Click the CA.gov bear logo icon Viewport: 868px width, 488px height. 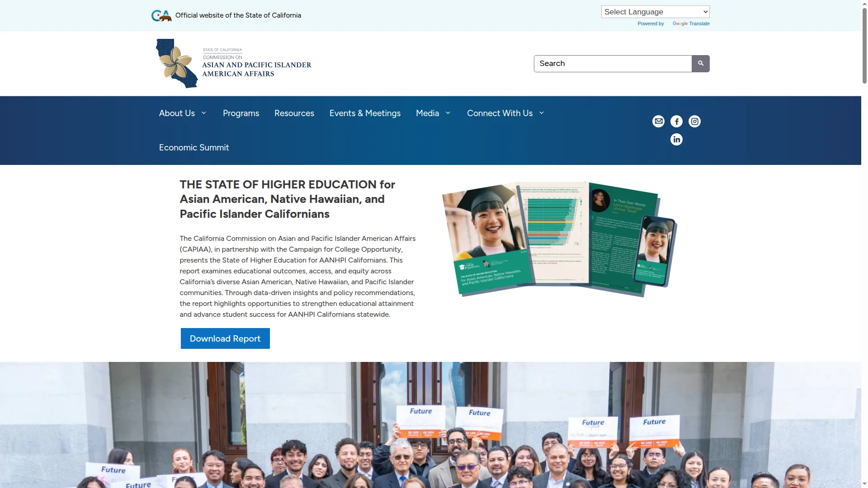161,15
